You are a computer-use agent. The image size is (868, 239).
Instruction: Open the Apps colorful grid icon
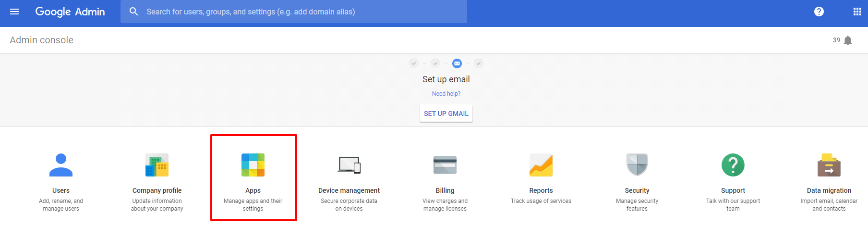coord(253,165)
